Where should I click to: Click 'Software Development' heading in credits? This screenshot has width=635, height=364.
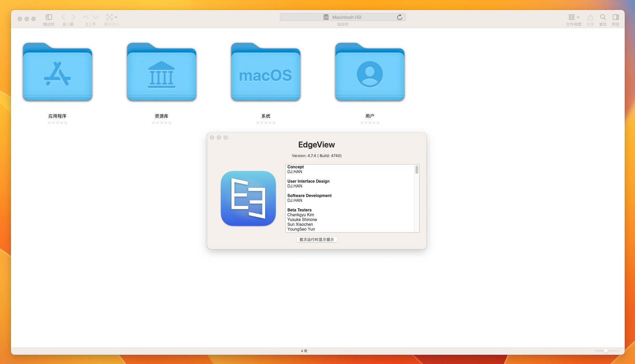click(309, 196)
